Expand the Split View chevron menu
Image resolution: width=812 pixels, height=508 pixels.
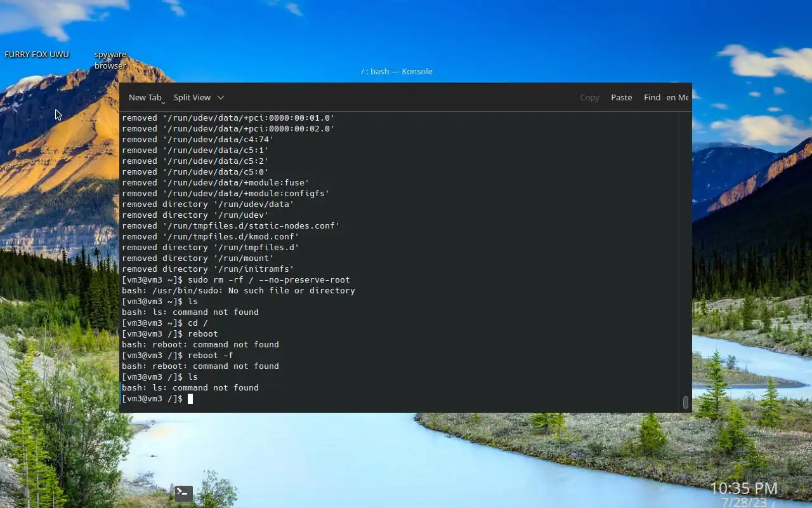pos(221,97)
